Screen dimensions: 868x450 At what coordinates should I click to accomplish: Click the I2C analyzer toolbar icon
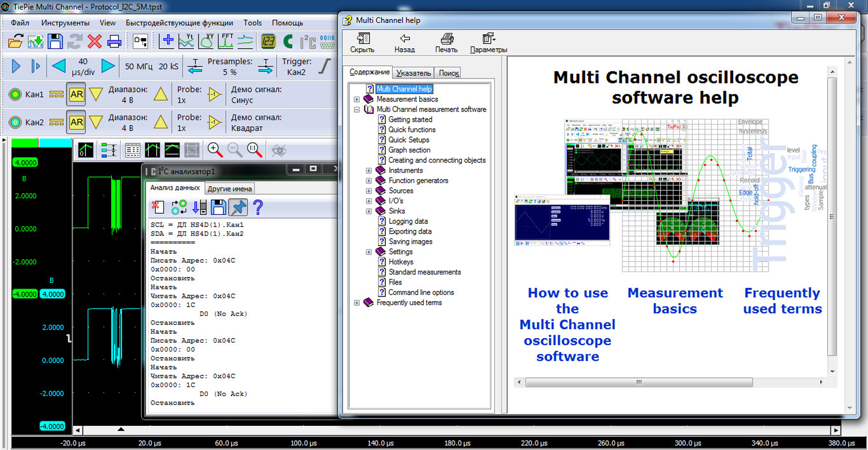coord(308,42)
